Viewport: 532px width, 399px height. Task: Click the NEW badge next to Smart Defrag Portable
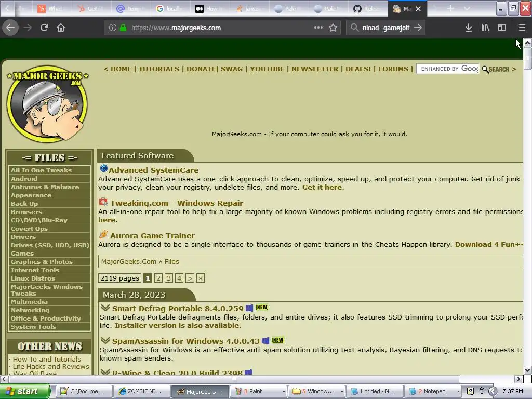click(262, 307)
